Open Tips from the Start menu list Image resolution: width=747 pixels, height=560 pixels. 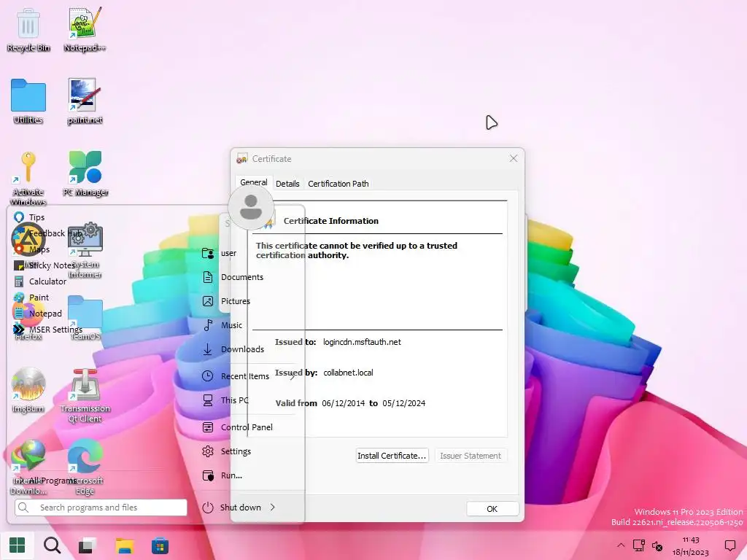(x=29, y=217)
